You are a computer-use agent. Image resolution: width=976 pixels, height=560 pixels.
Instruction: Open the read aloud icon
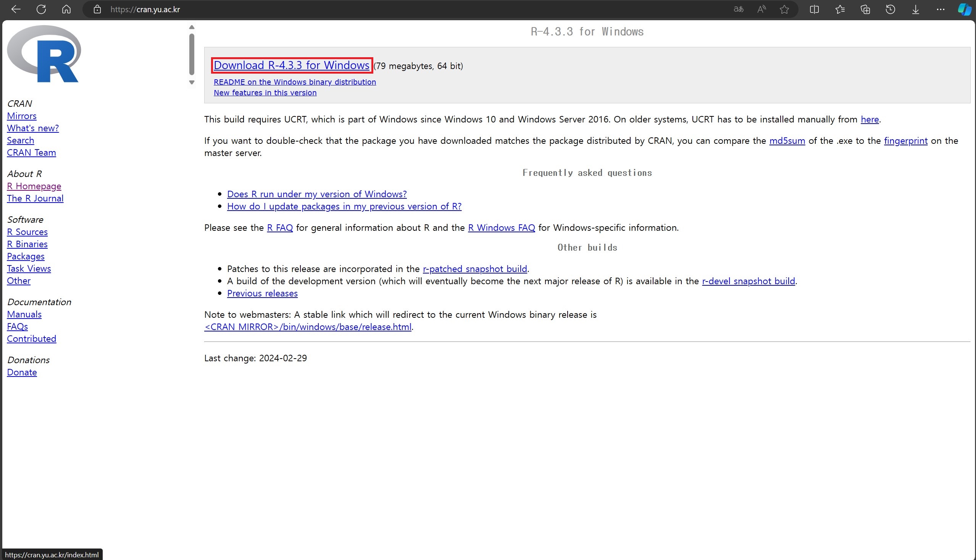(x=761, y=9)
